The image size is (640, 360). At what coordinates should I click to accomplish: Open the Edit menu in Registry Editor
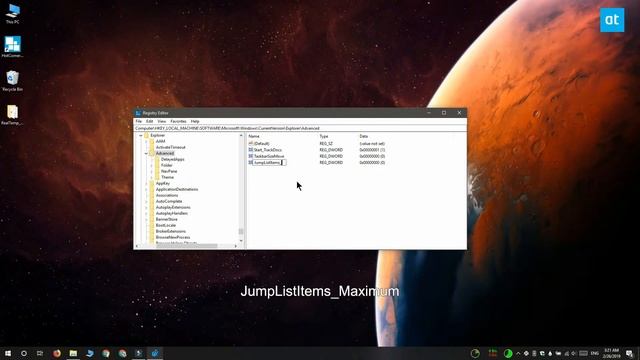click(x=149, y=121)
